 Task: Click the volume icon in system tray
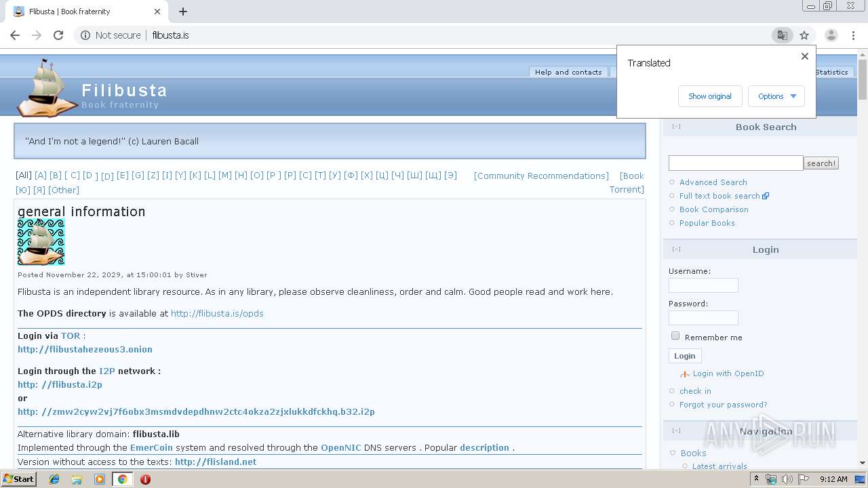tap(787, 479)
